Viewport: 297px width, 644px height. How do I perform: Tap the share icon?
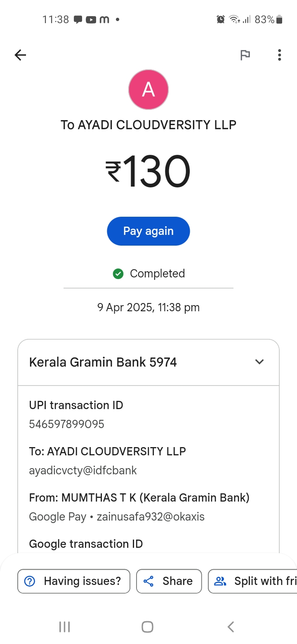[x=148, y=581]
